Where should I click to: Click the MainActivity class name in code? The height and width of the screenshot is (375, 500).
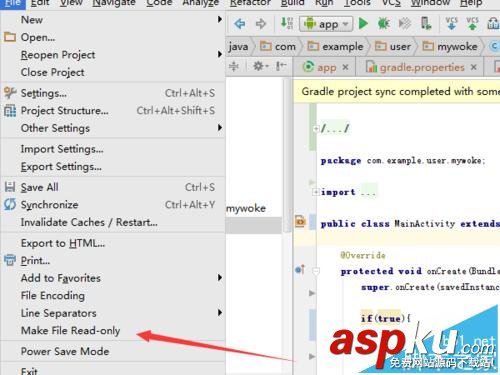pos(425,223)
